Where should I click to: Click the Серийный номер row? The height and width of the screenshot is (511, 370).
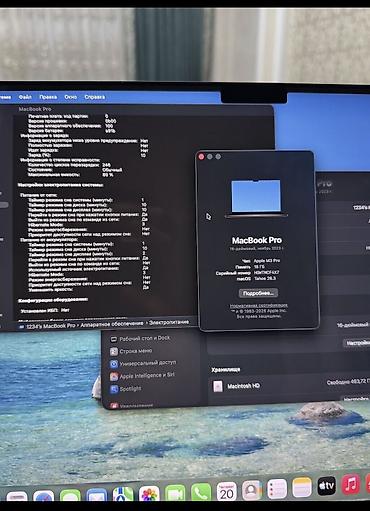coord(247,273)
